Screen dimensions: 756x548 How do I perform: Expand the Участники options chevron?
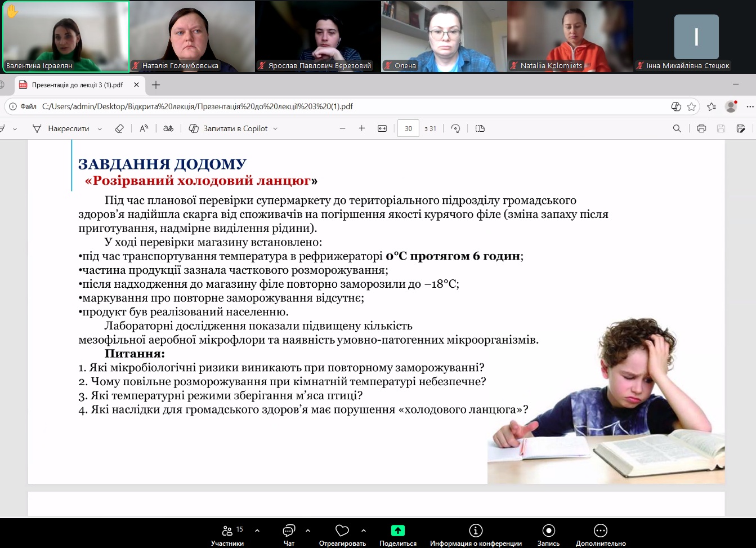[x=257, y=531]
